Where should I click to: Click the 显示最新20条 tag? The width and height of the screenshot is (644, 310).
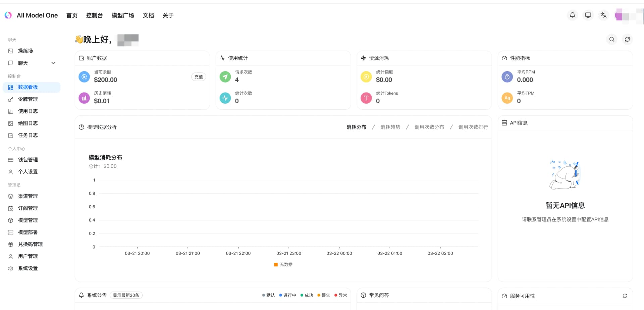click(x=126, y=295)
